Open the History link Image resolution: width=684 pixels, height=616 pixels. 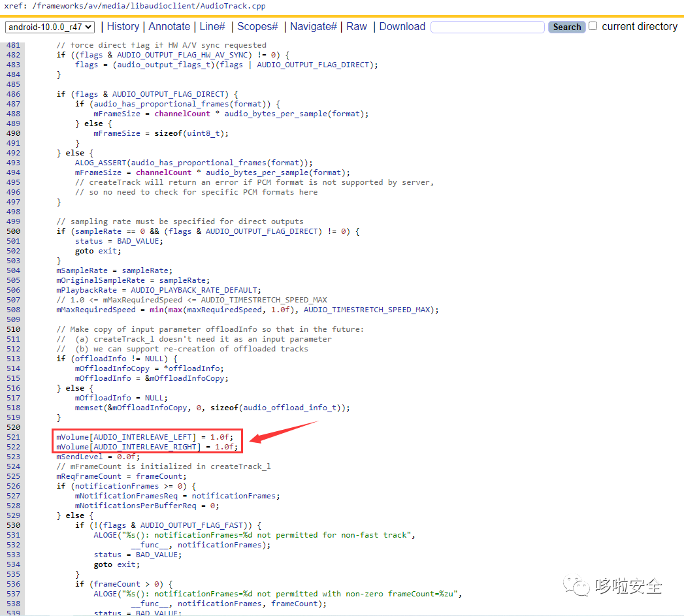tap(123, 27)
